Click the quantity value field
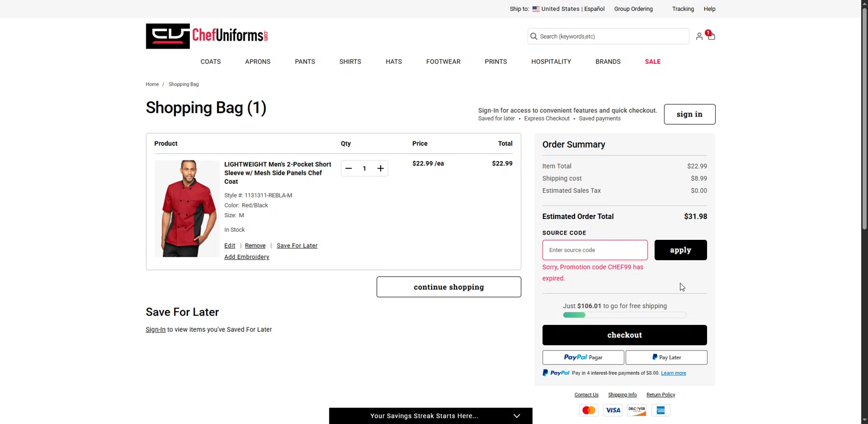868x424 pixels. [x=365, y=169]
